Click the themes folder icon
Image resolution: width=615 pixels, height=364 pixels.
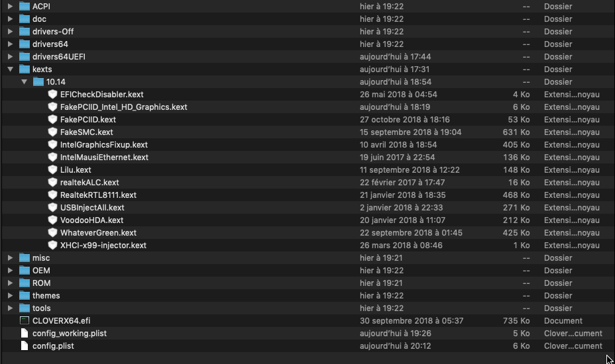(25, 295)
